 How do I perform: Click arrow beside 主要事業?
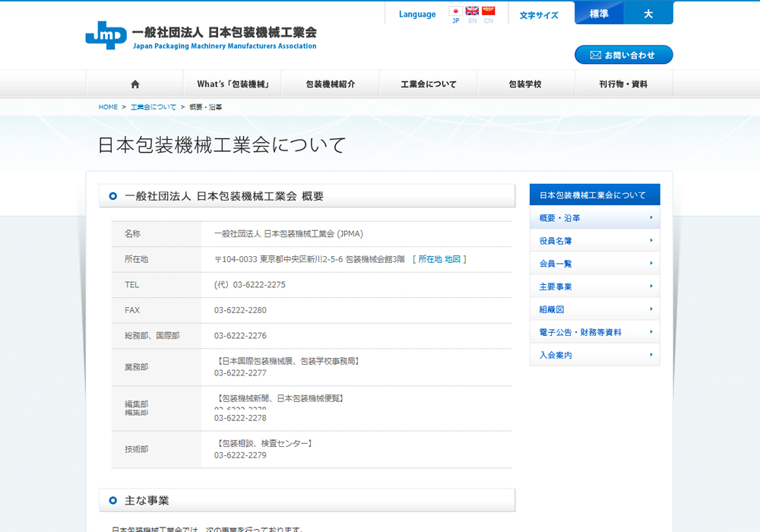point(651,286)
